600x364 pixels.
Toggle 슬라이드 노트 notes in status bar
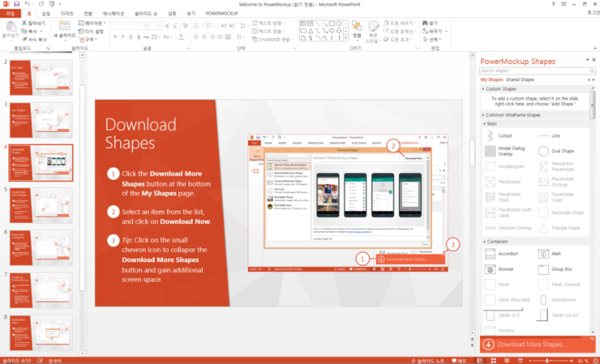pos(429,361)
